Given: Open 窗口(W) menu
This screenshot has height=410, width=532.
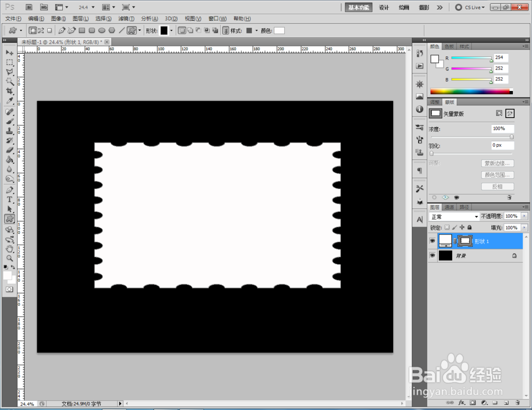Looking at the screenshot, I should coord(218,18).
